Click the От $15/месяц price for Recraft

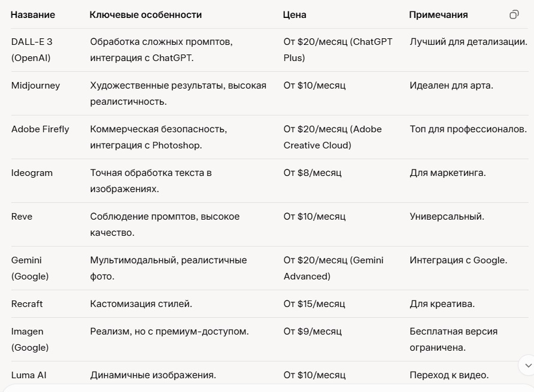315,304
